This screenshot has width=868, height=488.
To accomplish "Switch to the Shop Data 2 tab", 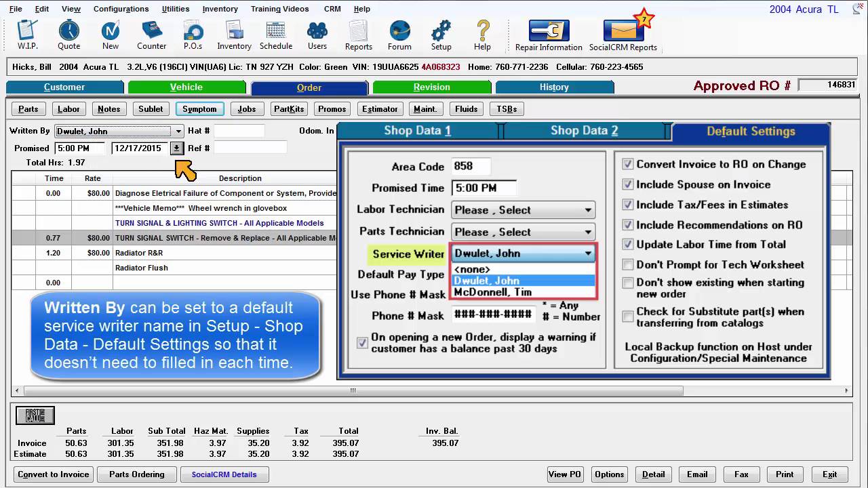I will 584,131.
